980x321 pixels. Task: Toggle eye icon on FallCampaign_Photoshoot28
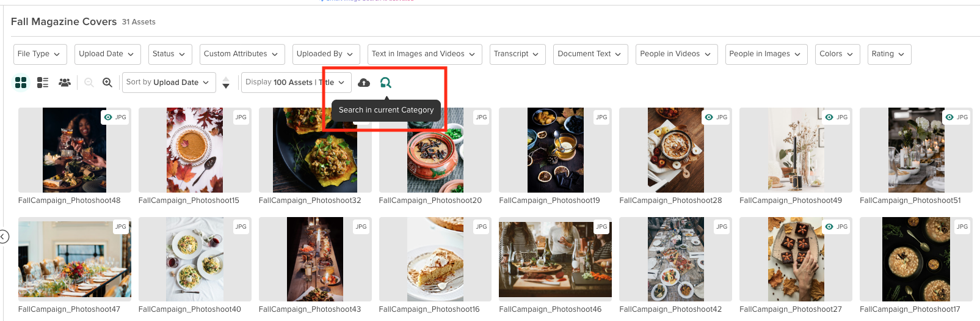tap(709, 117)
